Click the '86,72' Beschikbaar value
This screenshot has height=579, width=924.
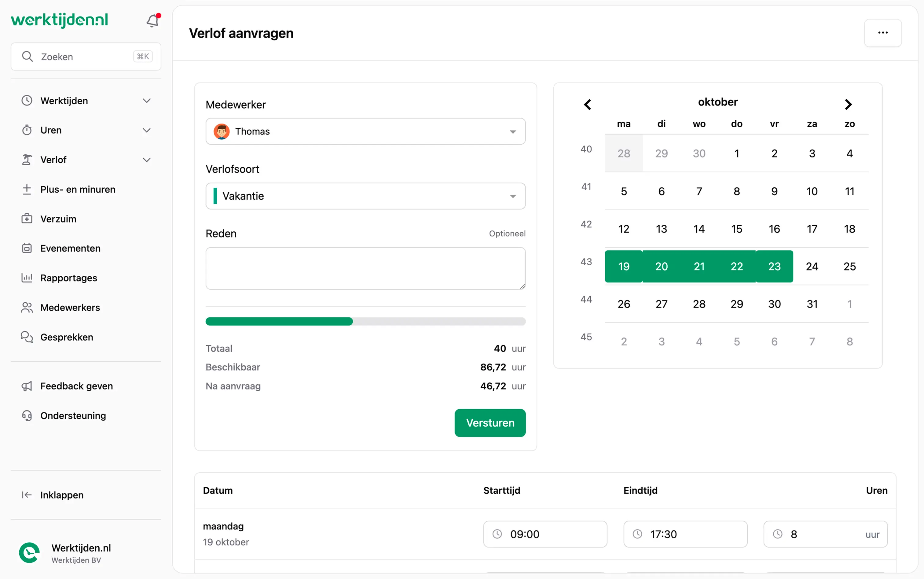coord(493,367)
